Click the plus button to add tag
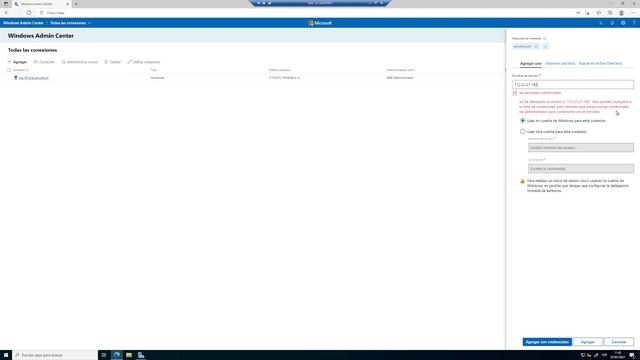Screen dimensions: 640x360 coord(546,47)
